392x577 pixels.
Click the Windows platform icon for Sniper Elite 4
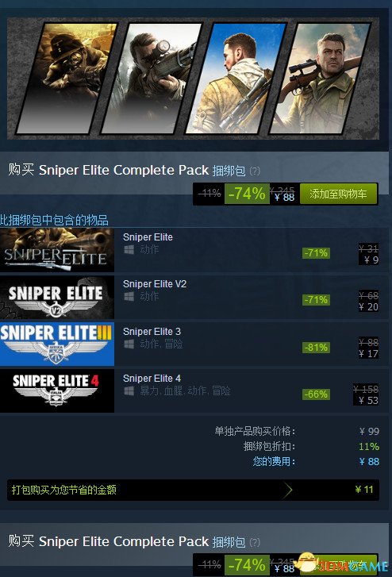coord(129,390)
